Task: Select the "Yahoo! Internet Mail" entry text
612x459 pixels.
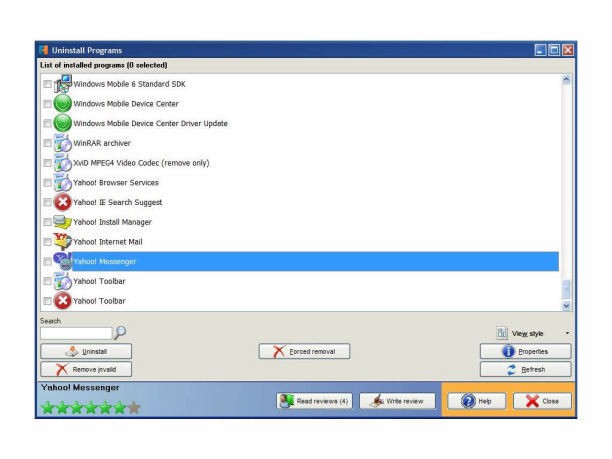Action: 108,242
